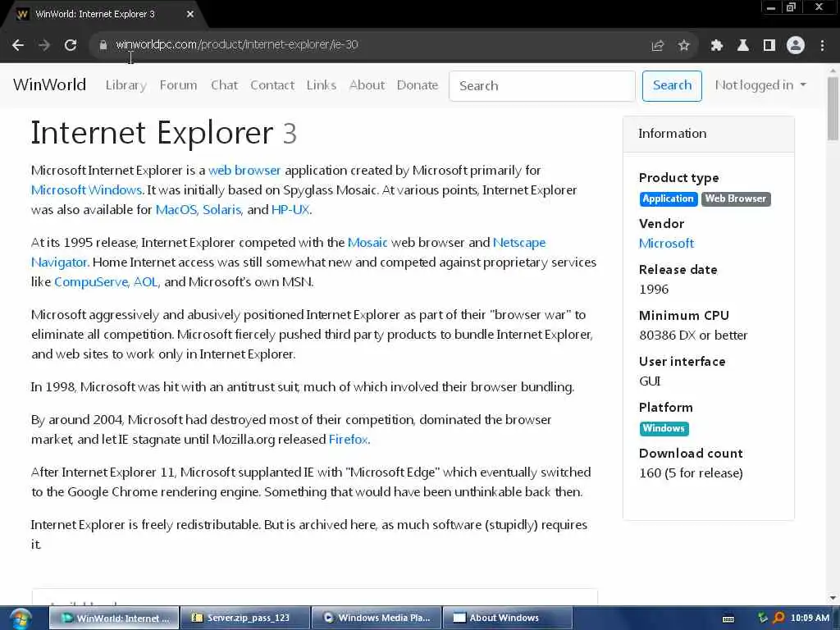This screenshot has width=840, height=630.
Task: Click the padlock site info icon
Action: coord(103,45)
